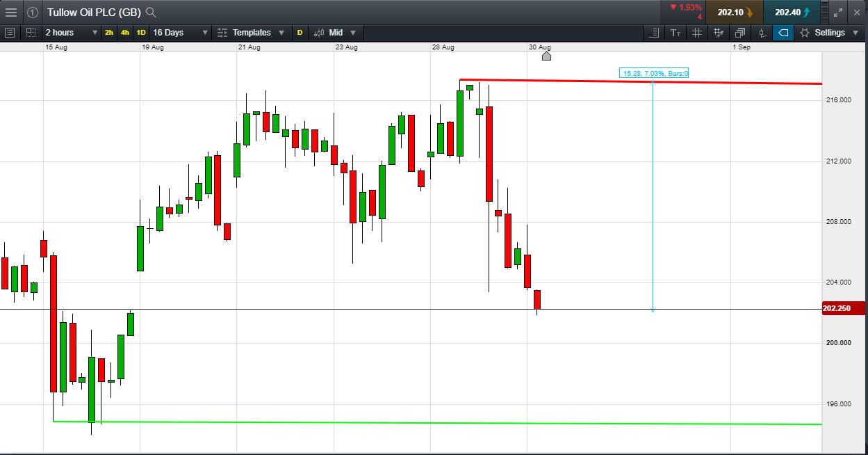Open the hamburger main menu

(11, 13)
